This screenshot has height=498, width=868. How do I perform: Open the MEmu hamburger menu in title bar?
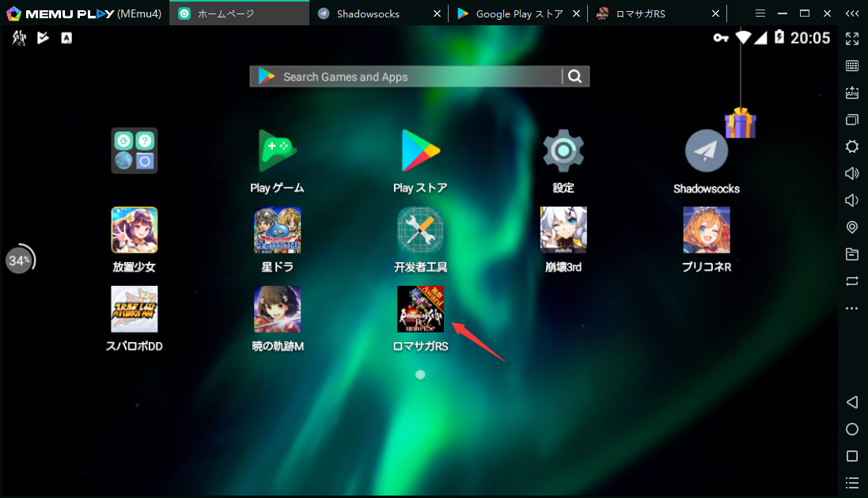[x=760, y=13]
